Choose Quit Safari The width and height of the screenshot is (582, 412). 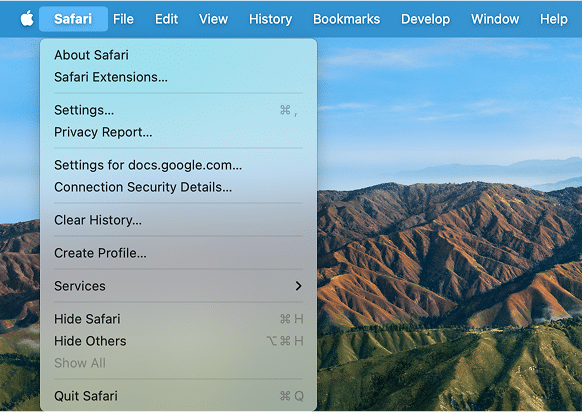178,396
